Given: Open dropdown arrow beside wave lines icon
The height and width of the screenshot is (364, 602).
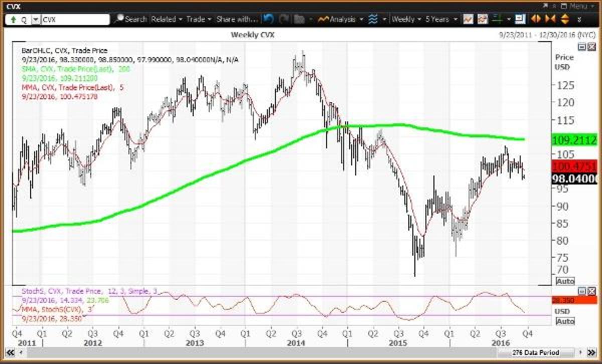Looking at the screenshot, I should (x=384, y=19).
